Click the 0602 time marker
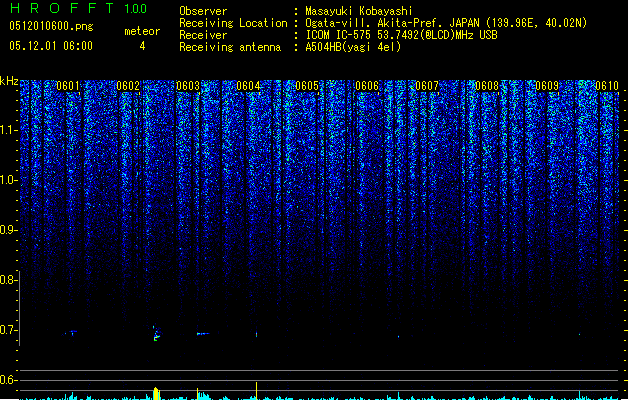 (128, 86)
